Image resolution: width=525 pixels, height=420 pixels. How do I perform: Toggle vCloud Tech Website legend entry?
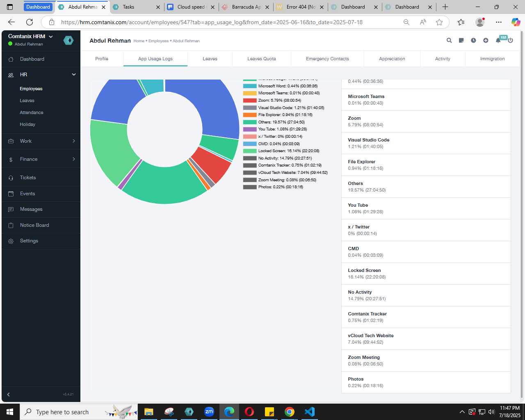pyautogui.click(x=285, y=173)
